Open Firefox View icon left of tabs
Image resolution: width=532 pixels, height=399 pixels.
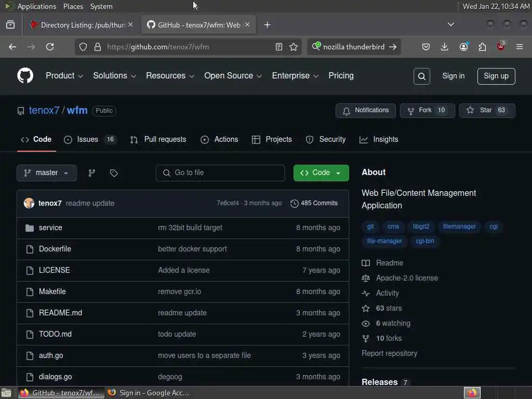(10, 25)
